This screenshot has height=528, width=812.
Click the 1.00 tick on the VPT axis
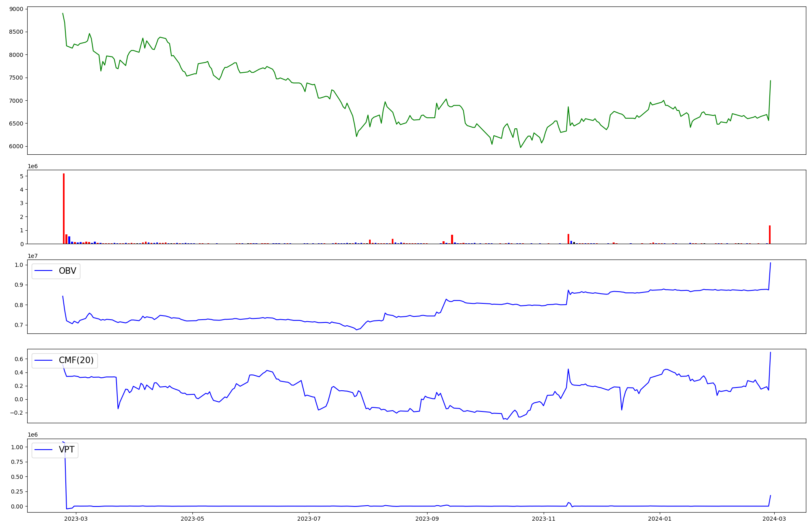(x=17, y=447)
